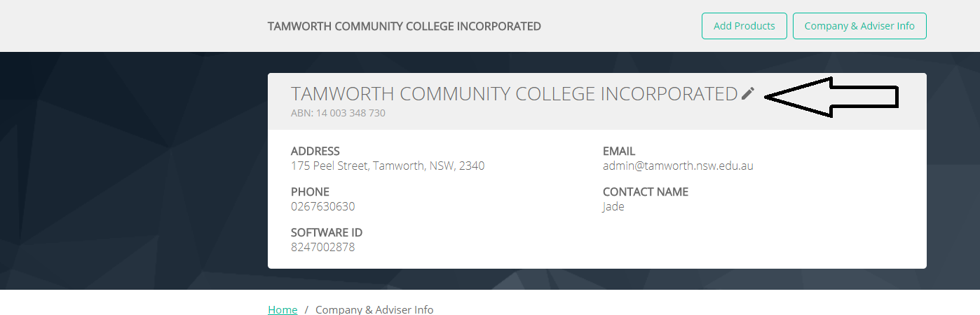Click the black arrow pointing at pencil

(x=831, y=98)
